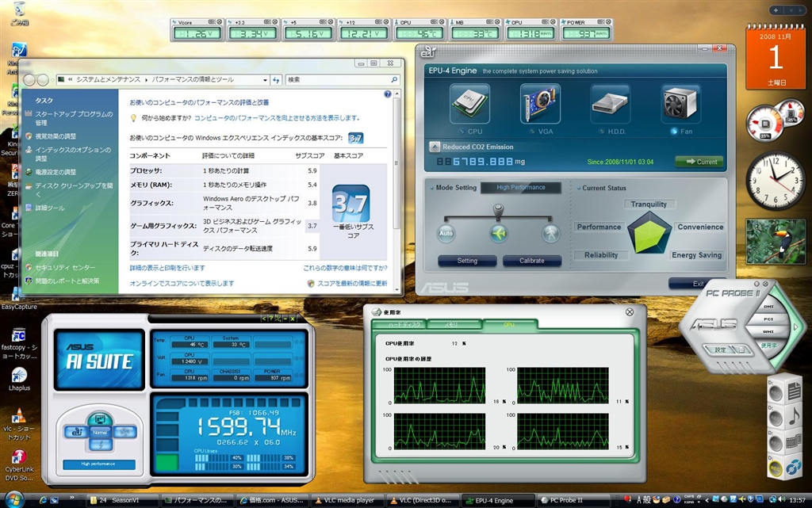Open the Vcore monitor settings icon
Screen dimensions: 812x508
212,21
